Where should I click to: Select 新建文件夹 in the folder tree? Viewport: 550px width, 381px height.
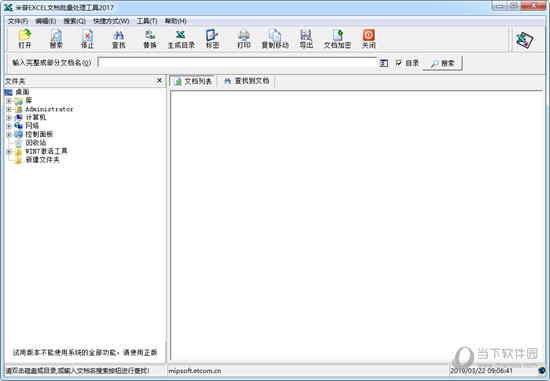(x=42, y=160)
